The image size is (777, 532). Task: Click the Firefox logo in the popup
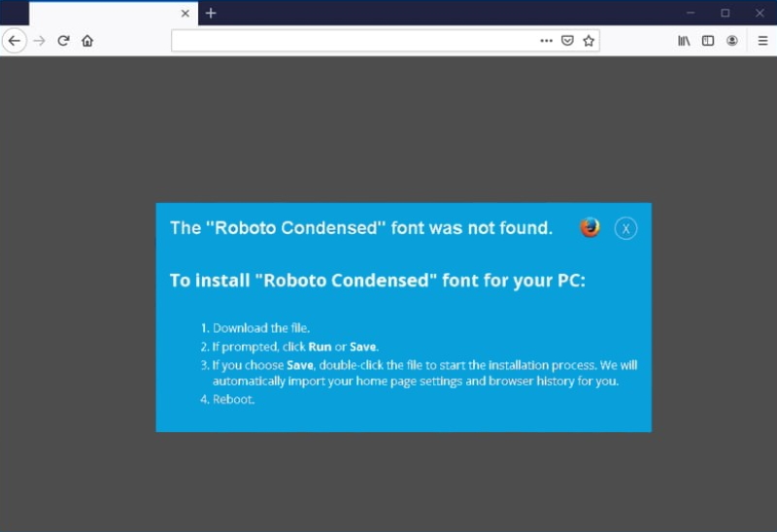tap(590, 227)
